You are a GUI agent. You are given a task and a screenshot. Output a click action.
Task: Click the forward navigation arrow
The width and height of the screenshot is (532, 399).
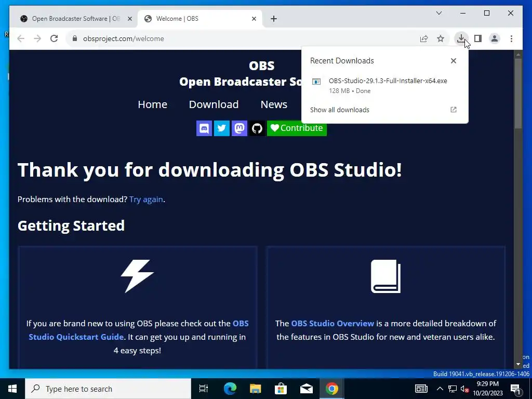click(37, 38)
